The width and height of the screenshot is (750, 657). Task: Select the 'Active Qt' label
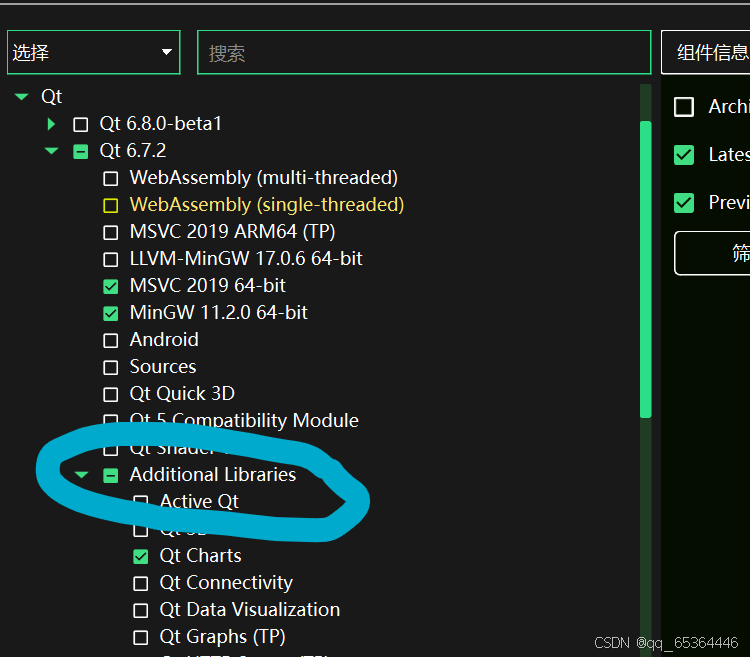(x=199, y=502)
